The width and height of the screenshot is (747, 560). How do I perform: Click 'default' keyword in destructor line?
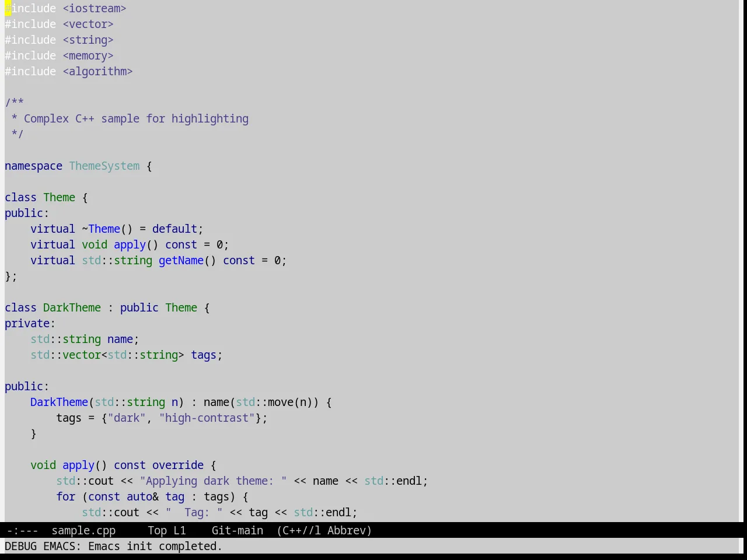click(x=174, y=229)
